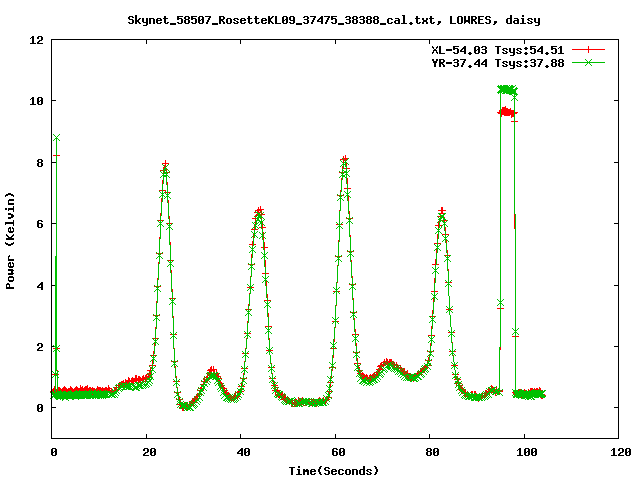Image resolution: width=640 pixels, height=480 pixels.
Task: Click the x-axis tick label 100
Action: 527,452
